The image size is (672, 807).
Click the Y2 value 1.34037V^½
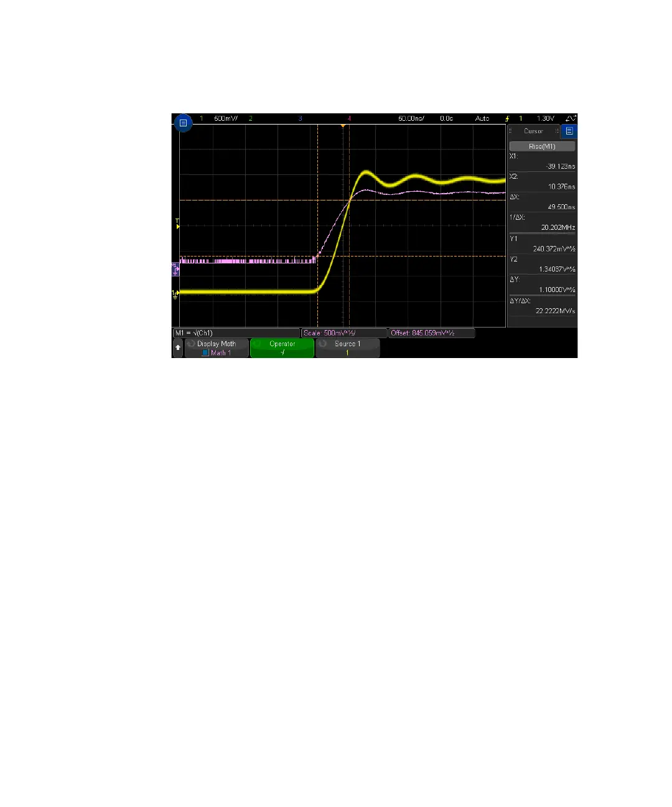(557, 269)
